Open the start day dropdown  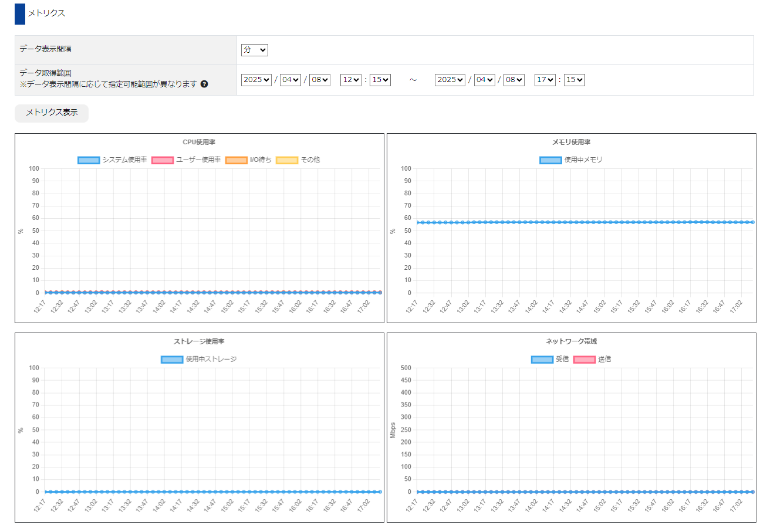pos(320,80)
